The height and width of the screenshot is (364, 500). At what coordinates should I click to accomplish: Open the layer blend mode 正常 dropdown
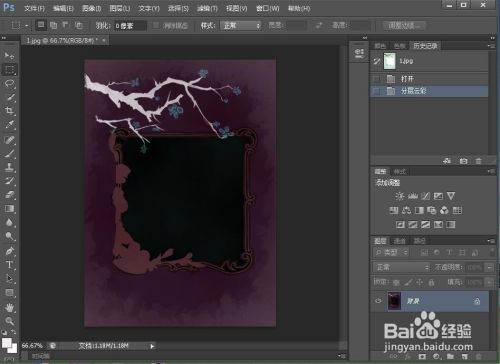(402, 267)
